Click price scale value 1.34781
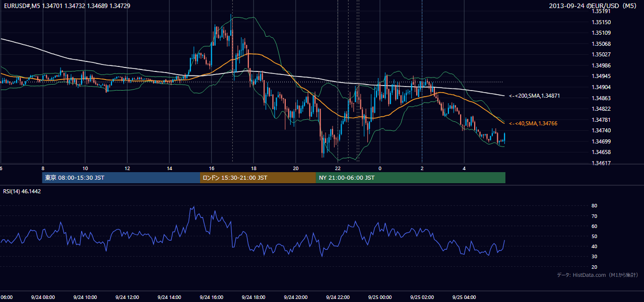The height and width of the screenshot is (302, 644). pyautogui.click(x=601, y=120)
